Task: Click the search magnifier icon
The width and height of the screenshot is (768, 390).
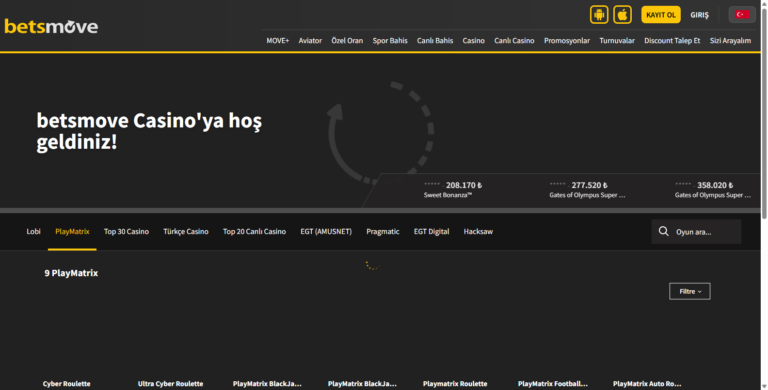Action: tap(663, 231)
